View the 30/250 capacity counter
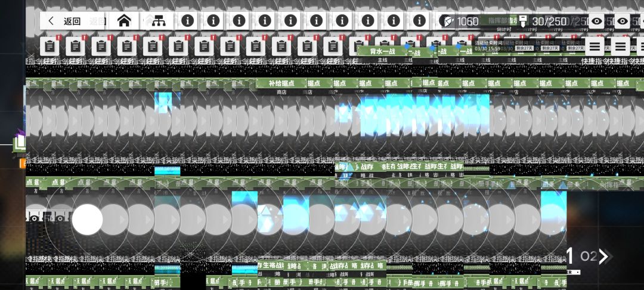This screenshot has height=290, width=644. pyautogui.click(x=549, y=21)
